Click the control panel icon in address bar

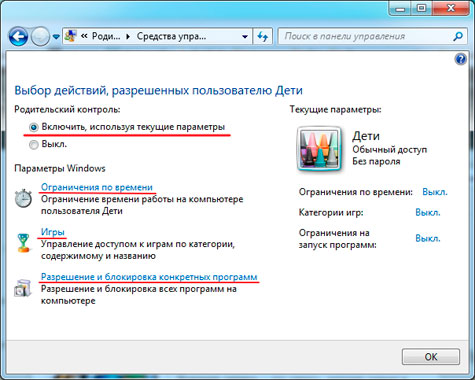[71, 36]
